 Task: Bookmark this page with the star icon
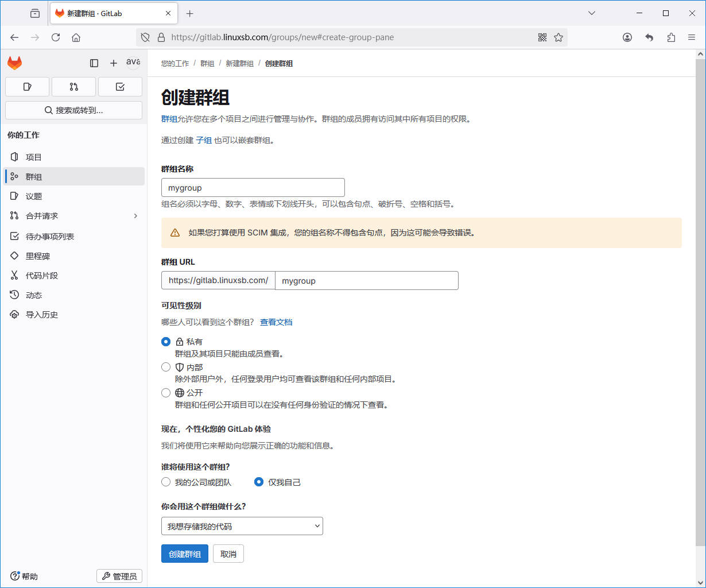click(558, 37)
